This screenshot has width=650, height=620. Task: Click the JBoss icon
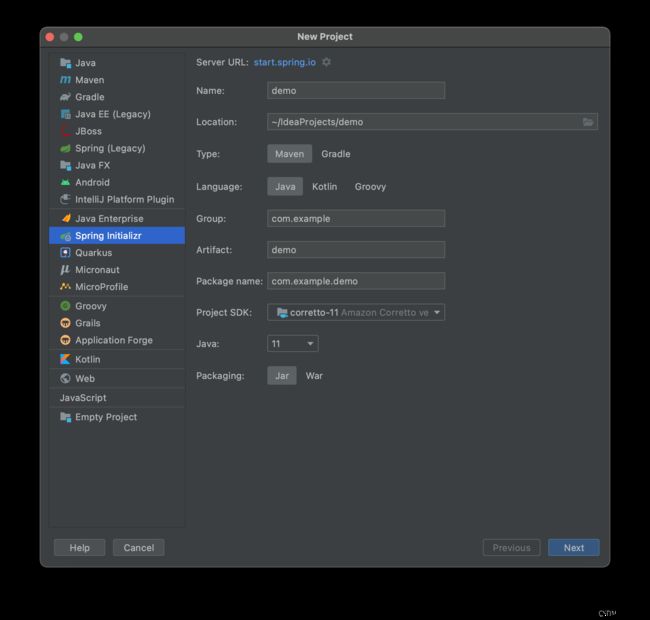click(x=65, y=131)
